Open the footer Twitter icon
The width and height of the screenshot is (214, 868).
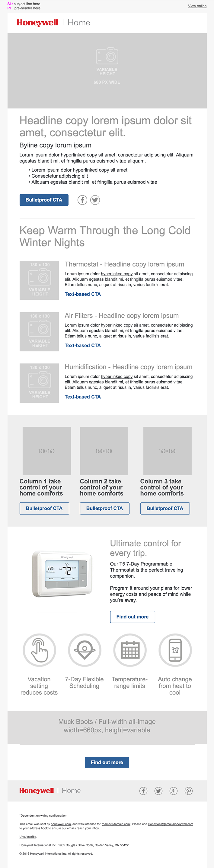click(x=158, y=791)
